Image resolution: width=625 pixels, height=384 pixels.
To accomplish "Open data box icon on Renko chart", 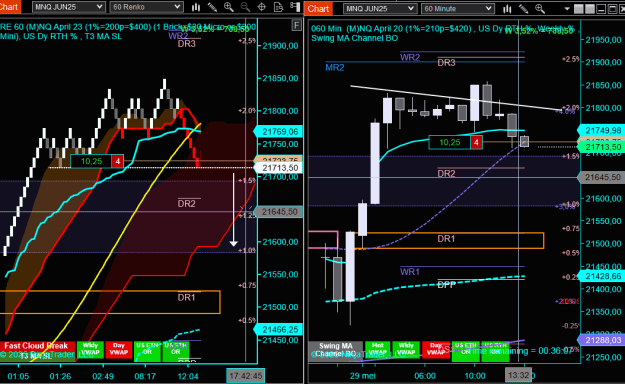I will point(278,7).
